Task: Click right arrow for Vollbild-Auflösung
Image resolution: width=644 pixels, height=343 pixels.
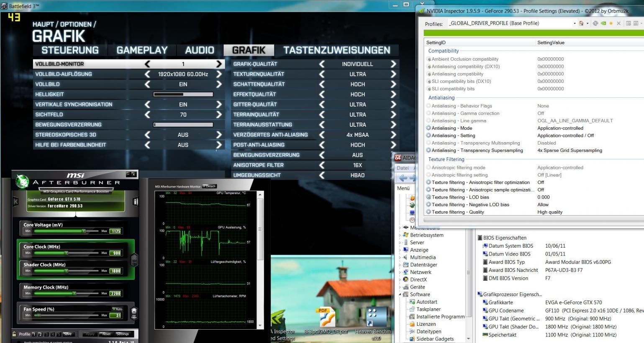Action: [219, 74]
